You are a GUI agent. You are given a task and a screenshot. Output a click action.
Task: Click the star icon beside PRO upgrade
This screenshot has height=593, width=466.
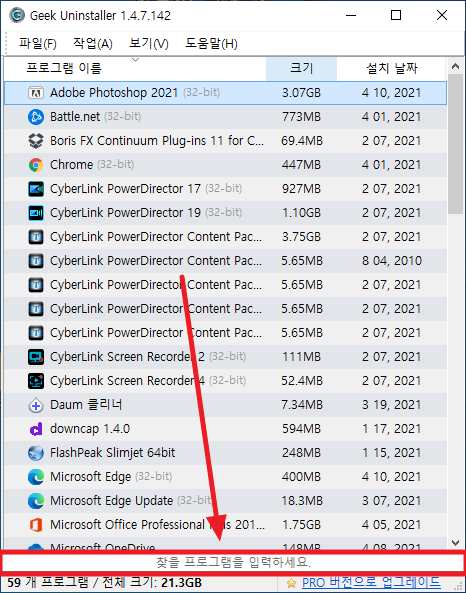pos(291,583)
